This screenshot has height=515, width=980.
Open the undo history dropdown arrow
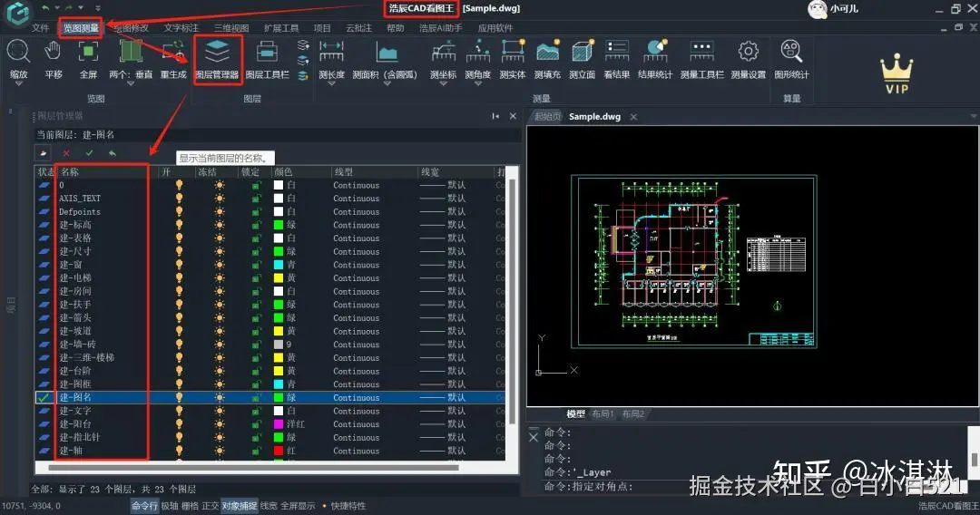click(56, 8)
